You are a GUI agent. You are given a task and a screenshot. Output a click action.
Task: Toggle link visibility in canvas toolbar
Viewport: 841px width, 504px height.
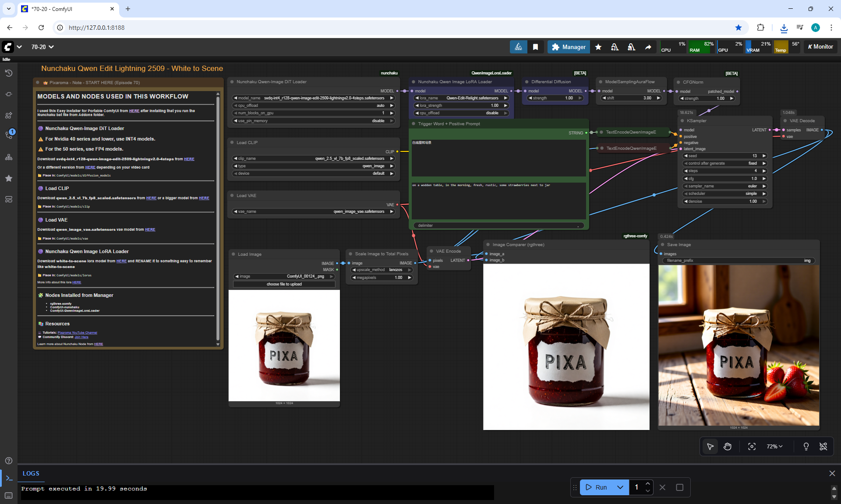pyautogui.click(x=823, y=446)
